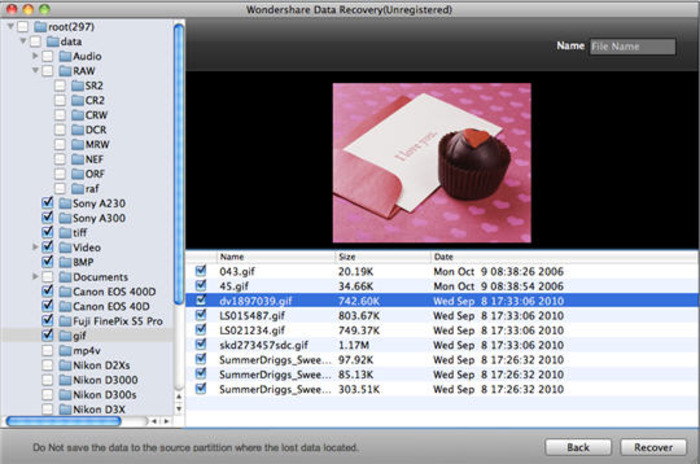Select the Nikon D3000 folder icon
Screen dimensions: 700x464
tap(64, 379)
